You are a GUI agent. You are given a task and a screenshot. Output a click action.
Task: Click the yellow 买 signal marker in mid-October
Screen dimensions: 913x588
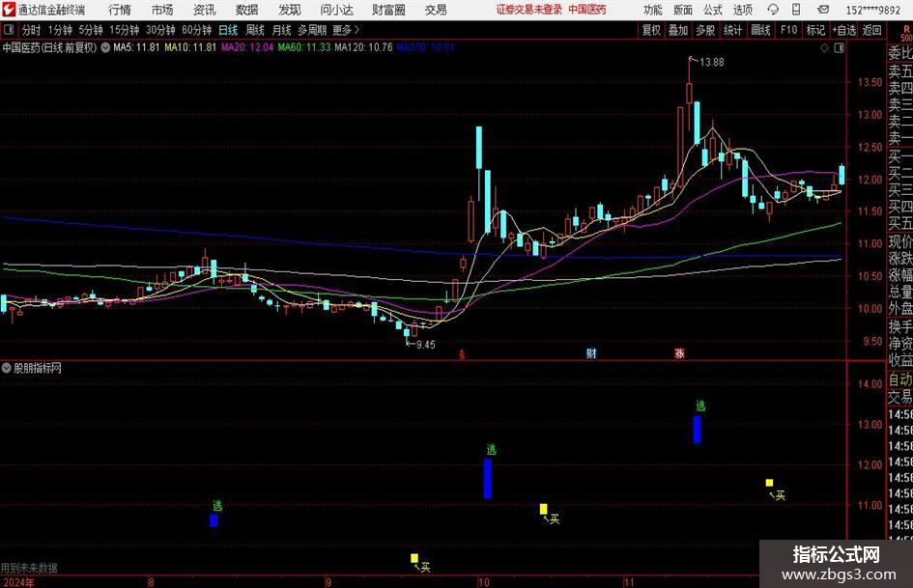(543, 510)
